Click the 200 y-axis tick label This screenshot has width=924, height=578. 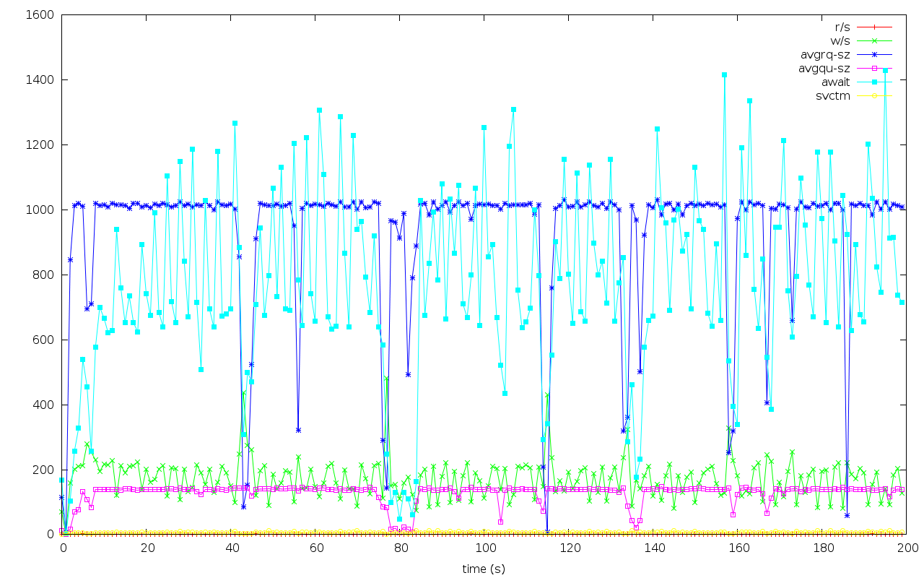43,470
